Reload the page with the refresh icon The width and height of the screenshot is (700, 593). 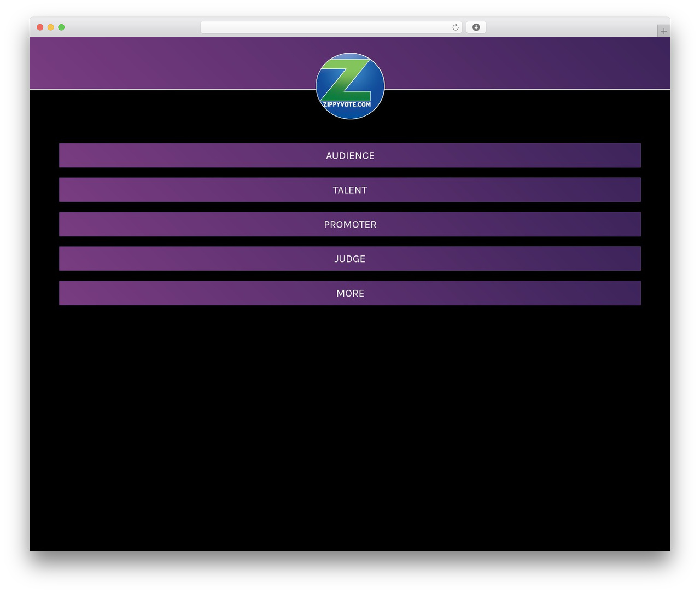click(456, 27)
